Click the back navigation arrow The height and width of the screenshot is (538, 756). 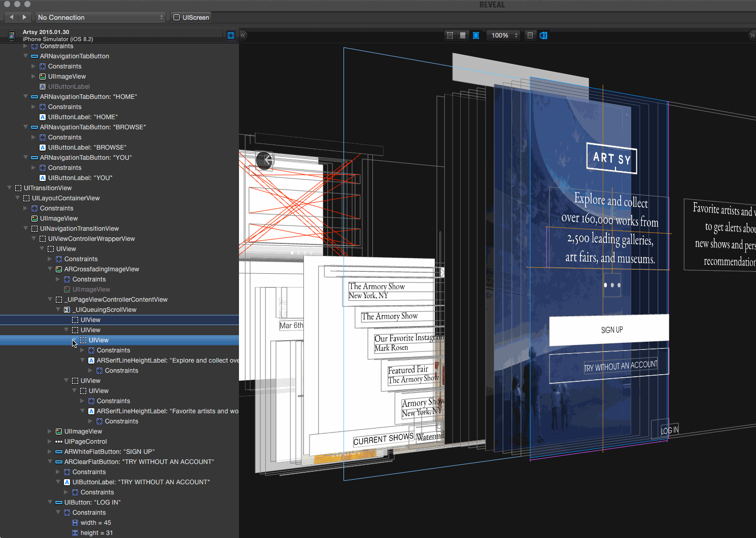[x=12, y=17]
